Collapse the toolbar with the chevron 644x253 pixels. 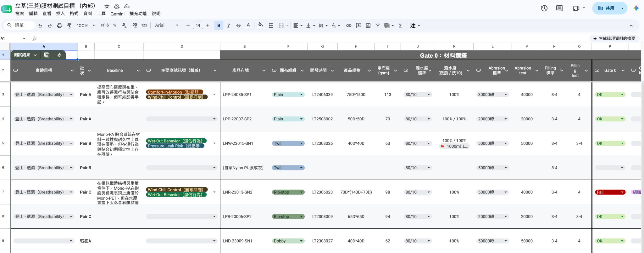631,26
